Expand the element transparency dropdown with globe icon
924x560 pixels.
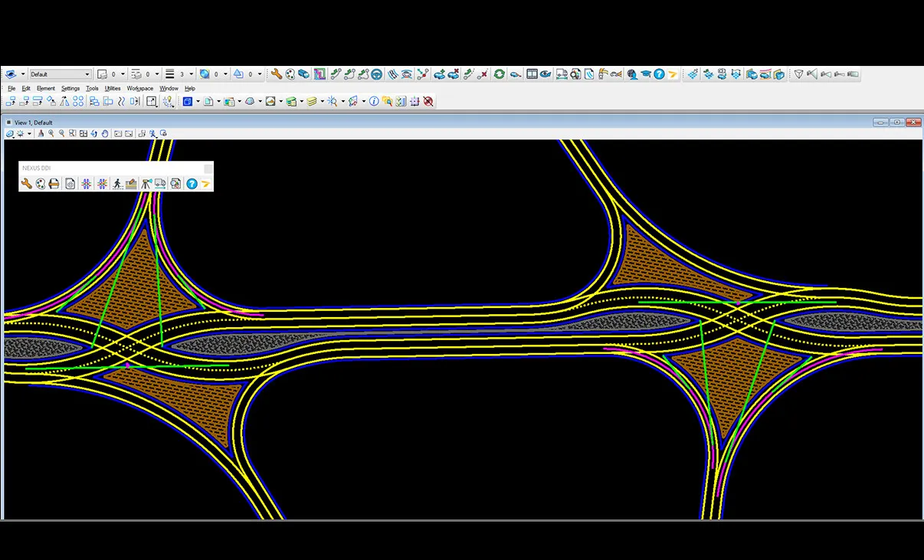click(x=225, y=74)
